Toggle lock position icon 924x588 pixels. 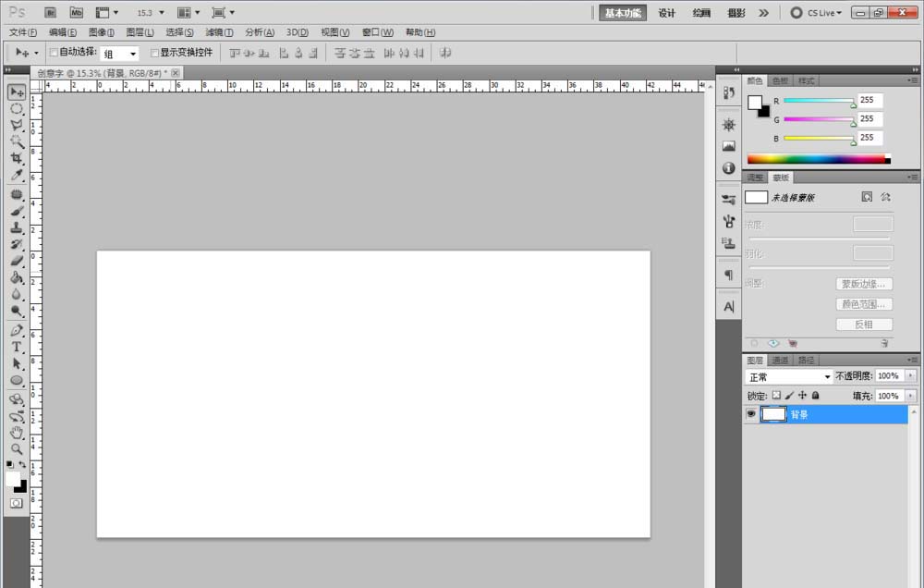click(x=803, y=395)
